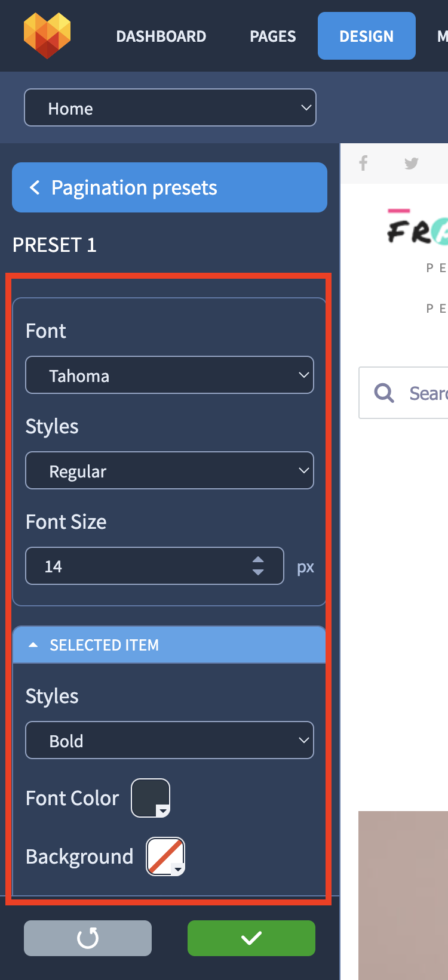This screenshot has width=448, height=980.
Task: Decrease font size with down arrow
Action: point(258,572)
